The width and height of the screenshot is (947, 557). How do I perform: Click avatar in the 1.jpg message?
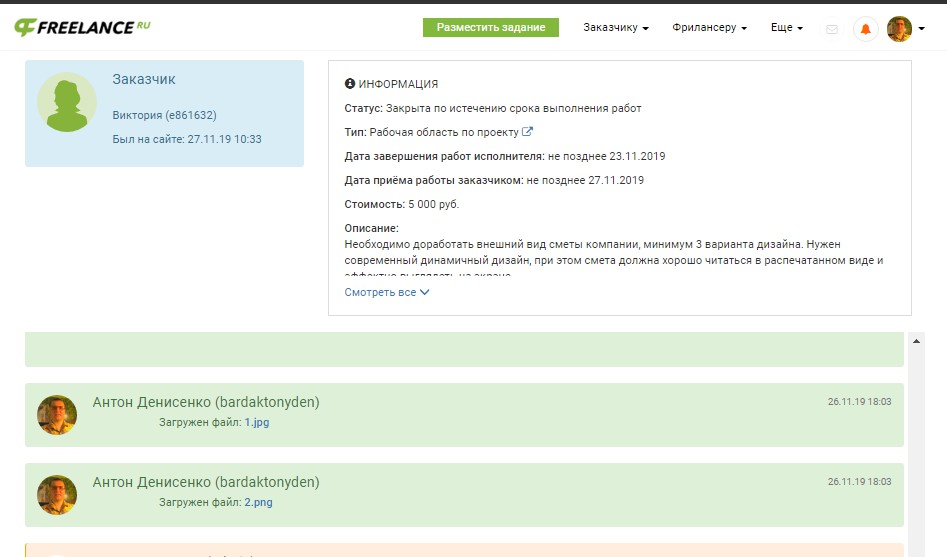tap(57, 415)
